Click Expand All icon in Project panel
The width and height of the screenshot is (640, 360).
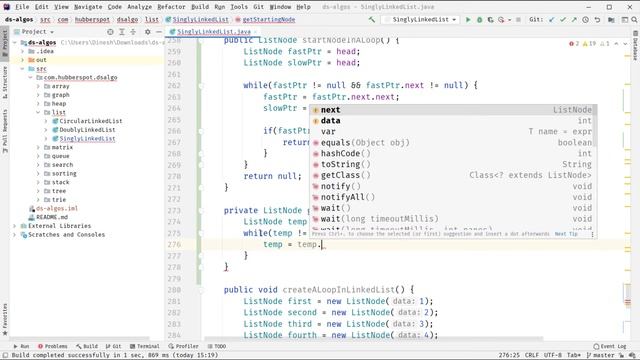coord(122,31)
